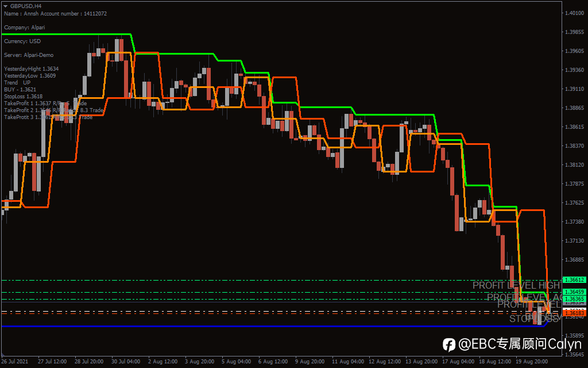Click the 1.39110 price axis label

click(574, 89)
